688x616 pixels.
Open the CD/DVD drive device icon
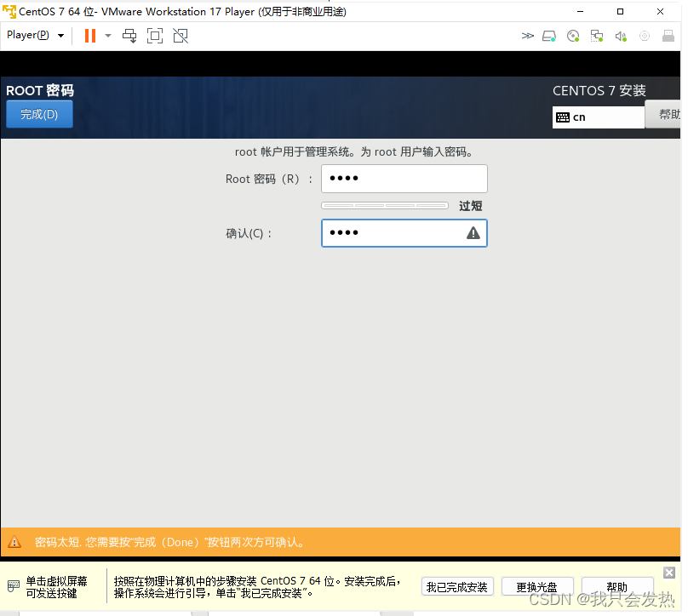tap(573, 36)
